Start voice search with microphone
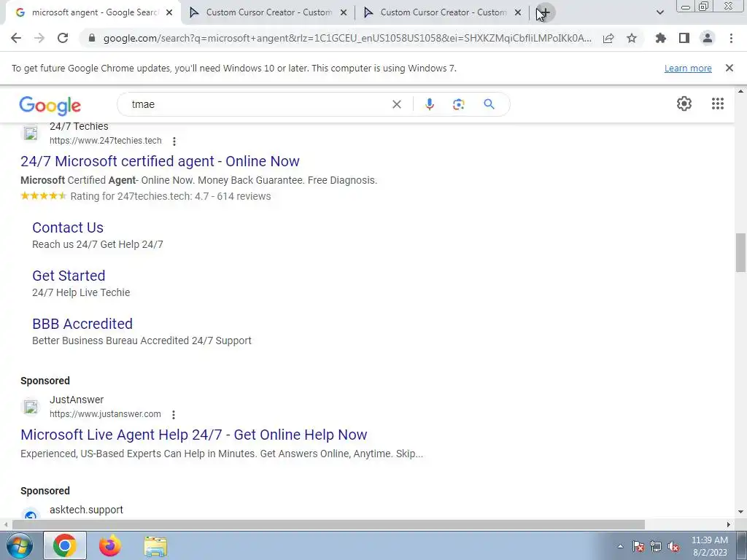The width and height of the screenshot is (747, 560). [x=429, y=104]
